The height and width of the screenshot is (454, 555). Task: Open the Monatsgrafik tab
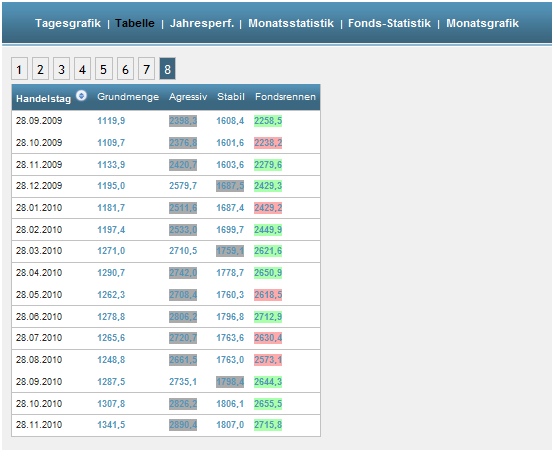[x=482, y=23]
